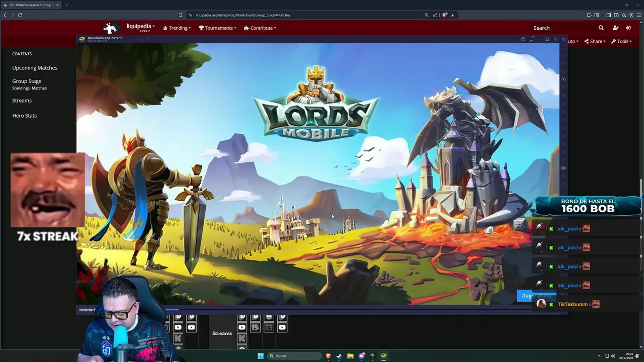Open the BlueStacks hamburger menu

[531, 39]
